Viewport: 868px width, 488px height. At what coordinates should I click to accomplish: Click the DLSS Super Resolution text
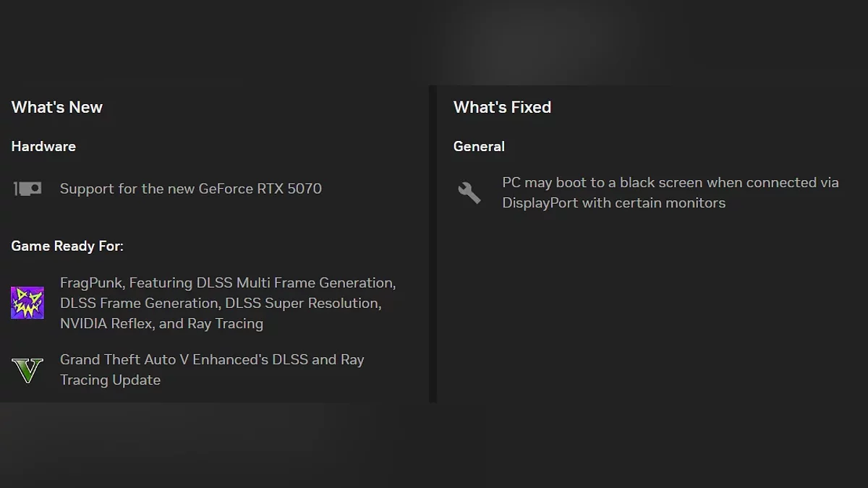[302, 303]
